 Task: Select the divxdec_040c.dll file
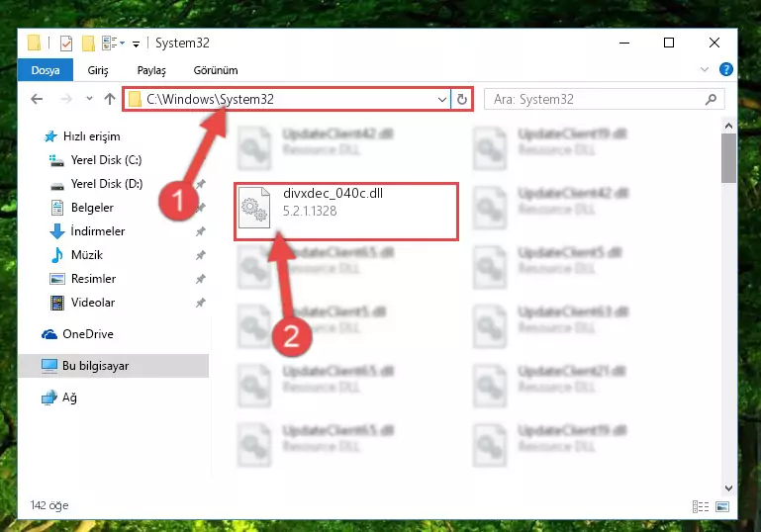(346, 212)
